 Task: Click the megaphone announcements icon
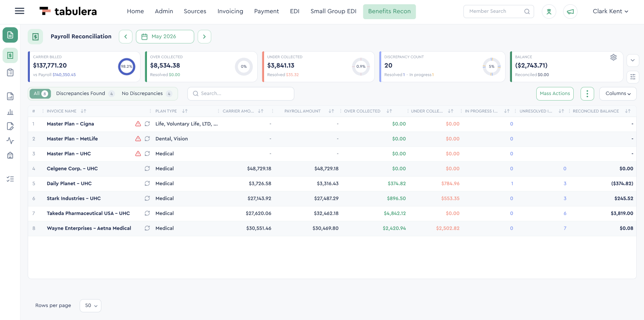570,12
